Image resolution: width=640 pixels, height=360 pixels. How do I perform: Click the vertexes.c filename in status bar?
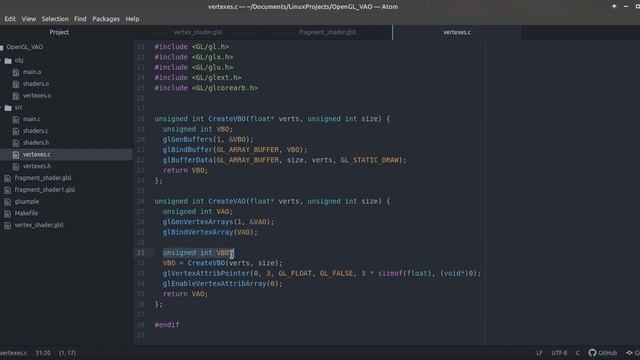[x=13, y=353]
